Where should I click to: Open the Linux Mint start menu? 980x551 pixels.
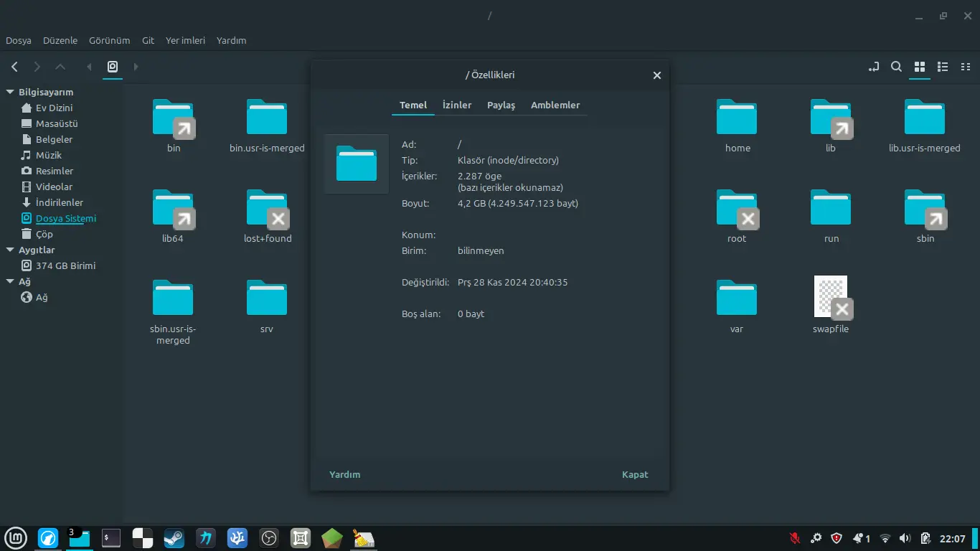16,538
